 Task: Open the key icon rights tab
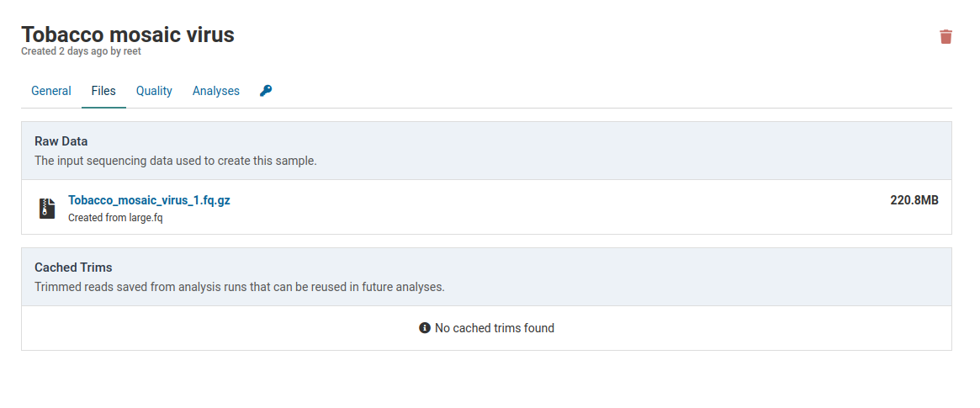(266, 91)
